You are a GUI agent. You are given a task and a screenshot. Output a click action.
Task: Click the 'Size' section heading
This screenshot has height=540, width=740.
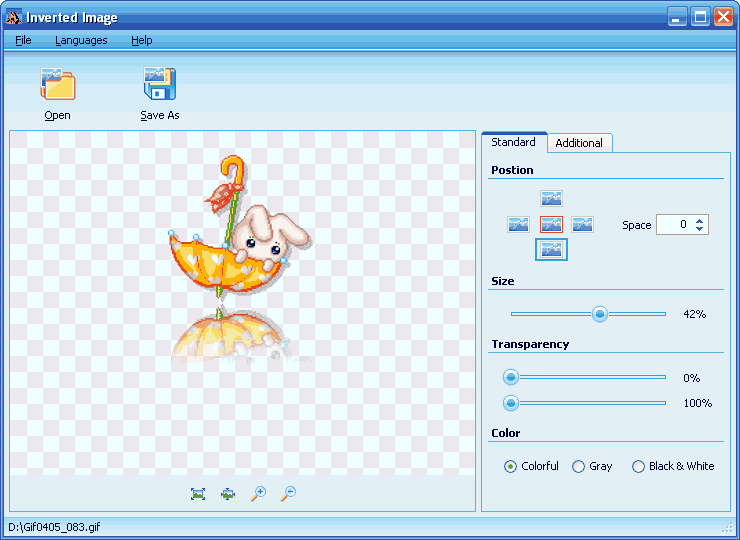point(502,281)
